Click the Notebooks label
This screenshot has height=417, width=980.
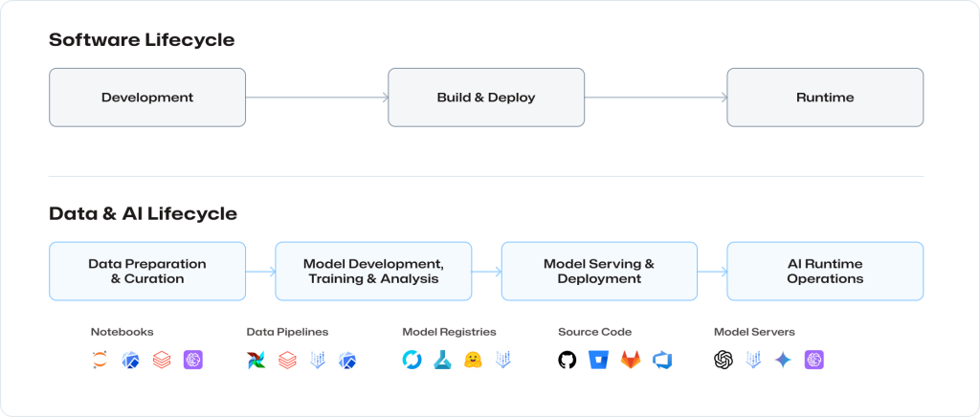(122, 332)
